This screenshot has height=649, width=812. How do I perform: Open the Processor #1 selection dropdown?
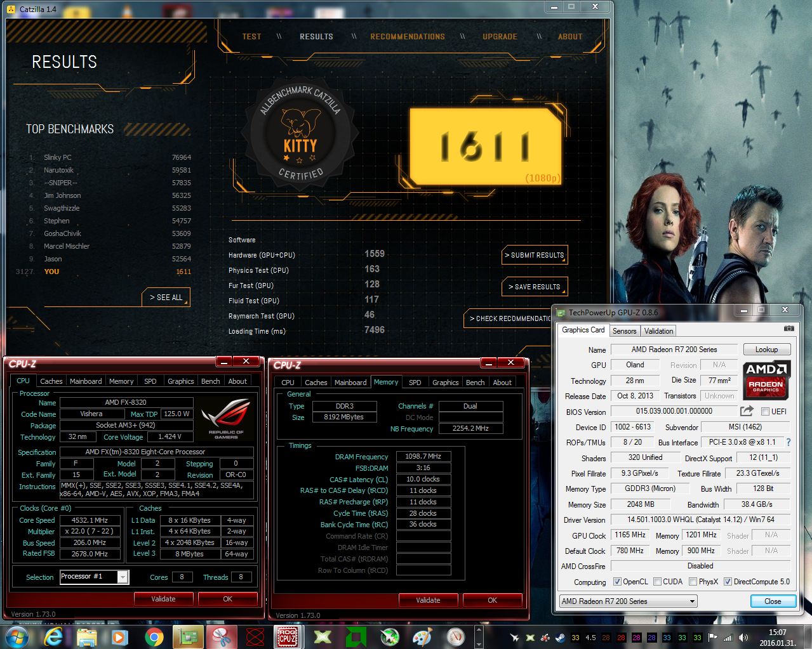coord(94,577)
